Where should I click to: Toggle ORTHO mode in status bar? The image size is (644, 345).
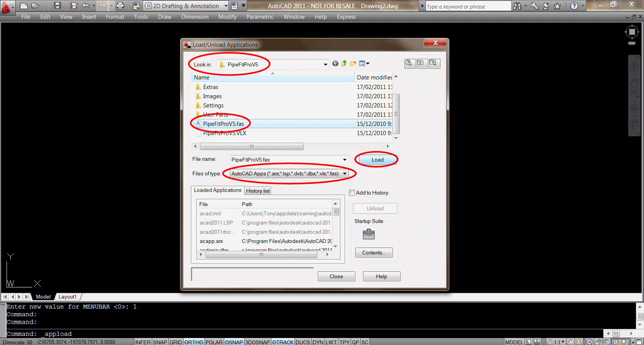pos(194,342)
